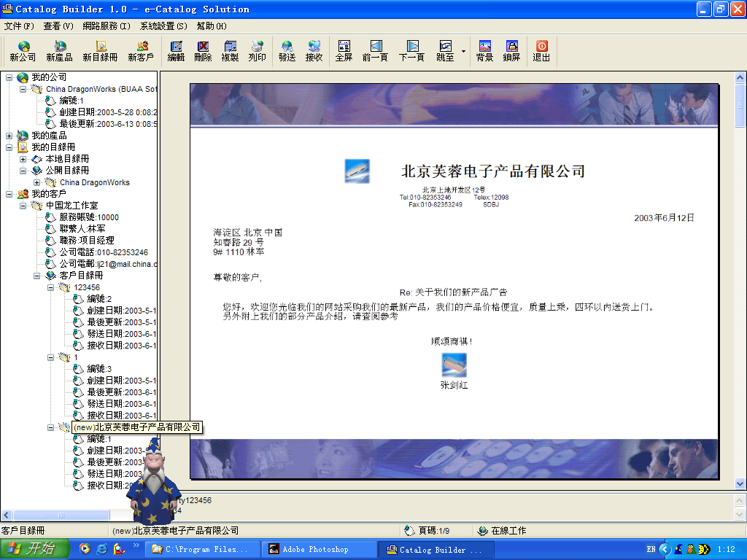Image resolution: width=747 pixels, height=560 pixels.
Task: Click the 頁碼:1/9 status bar entry
Action: 427,531
